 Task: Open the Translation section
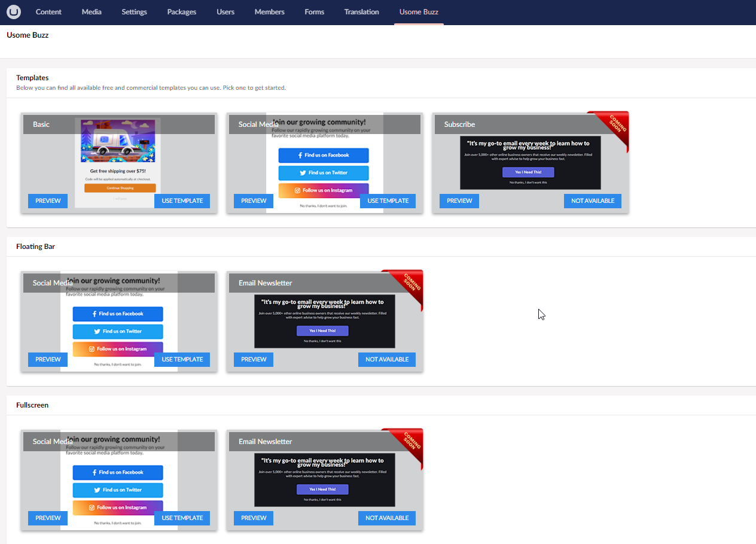361,12
